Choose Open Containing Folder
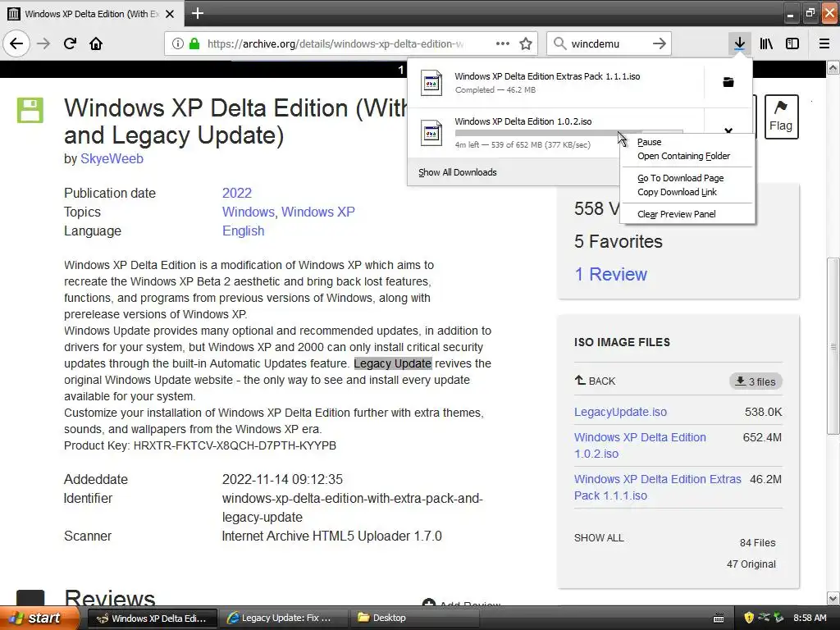Screen dimensions: 840x630 pyautogui.click(x=683, y=156)
